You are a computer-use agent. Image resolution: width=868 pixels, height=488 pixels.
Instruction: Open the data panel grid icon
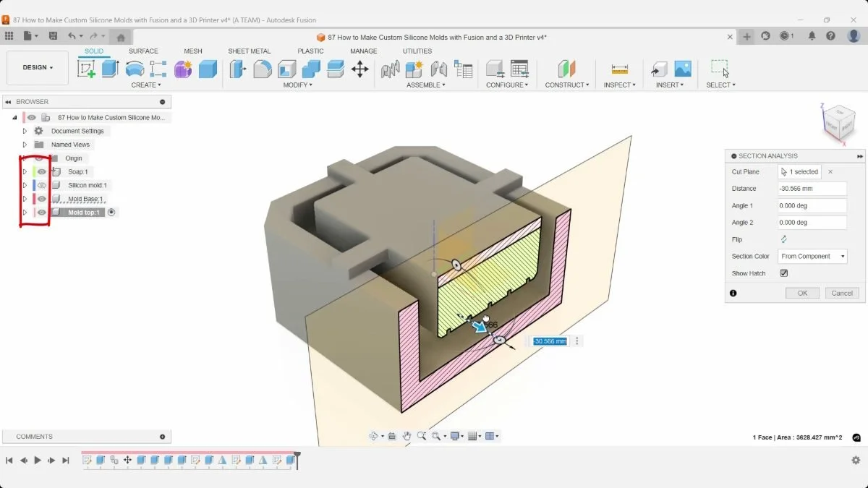[9, 36]
